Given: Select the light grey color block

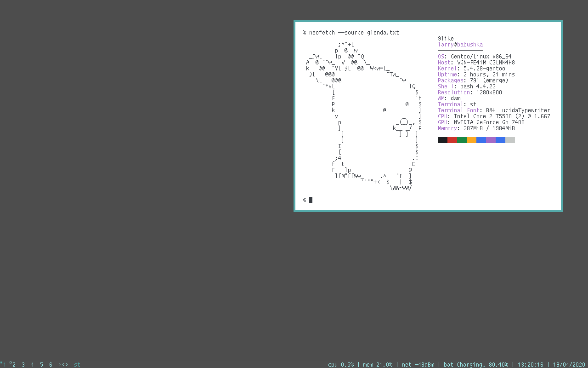Looking at the screenshot, I should click(x=510, y=140).
